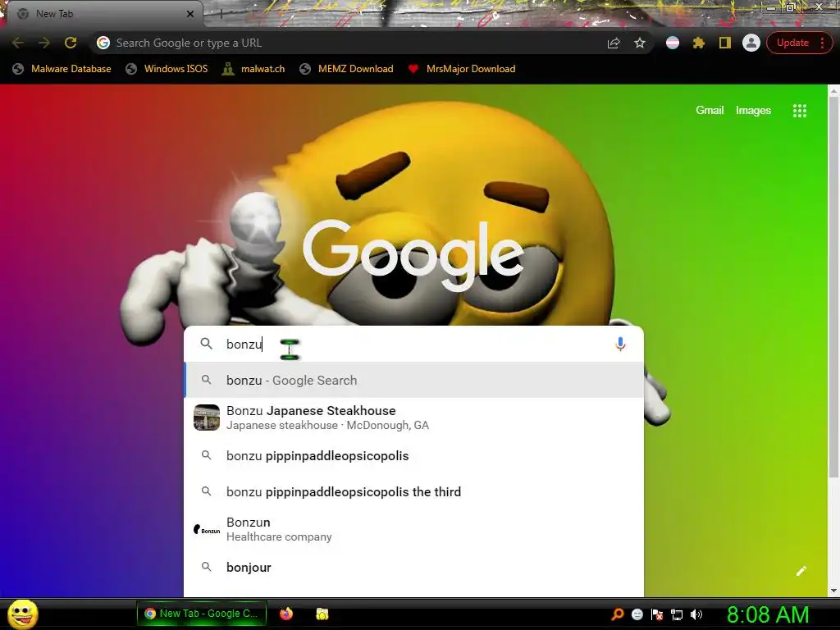The image size is (840, 630).
Task: Open Firefox from the taskbar
Action: coord(286,614)
